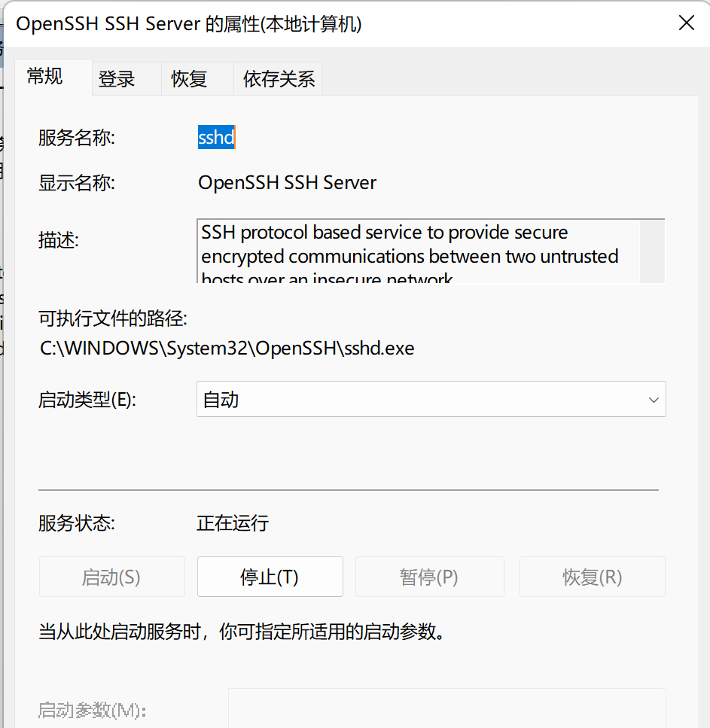Stop the service with the 停止(T) button
710x728 pixels.
(270, 577)
